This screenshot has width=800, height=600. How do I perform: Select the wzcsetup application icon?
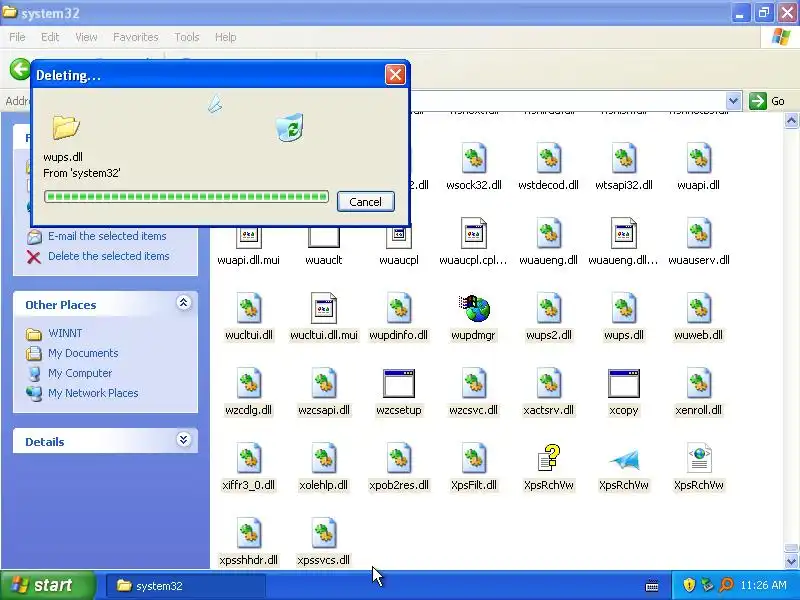399,384
